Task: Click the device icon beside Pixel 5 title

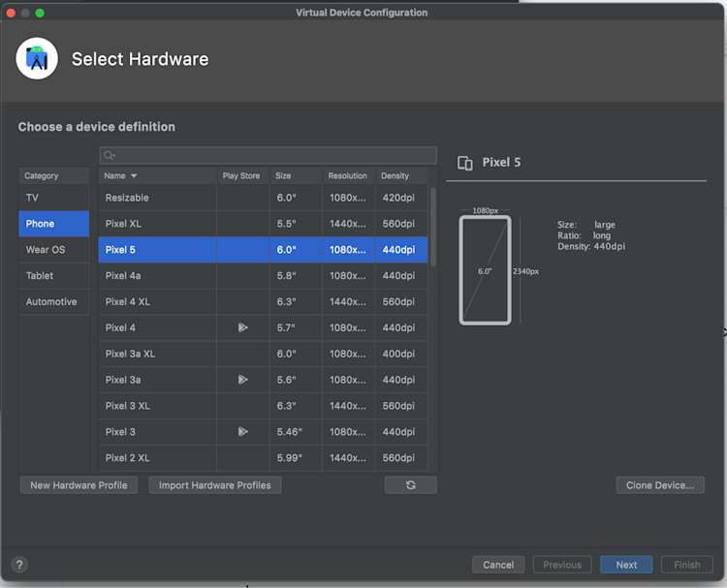Action: tap(465, 163)
